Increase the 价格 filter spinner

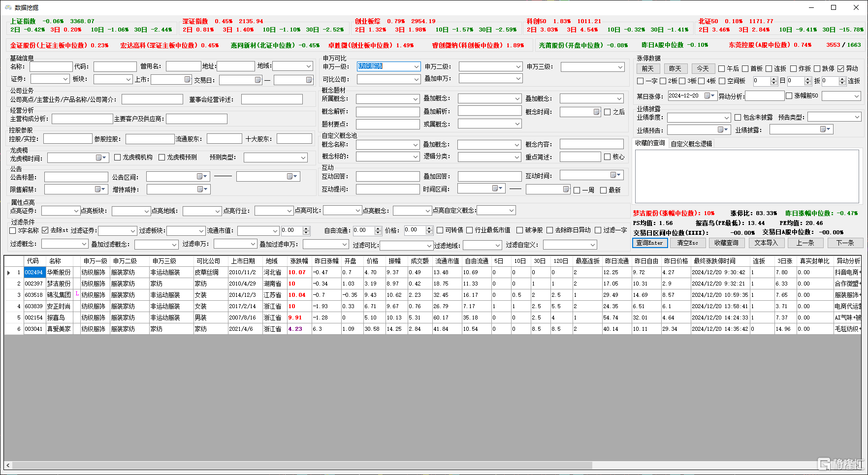pos(429,228)
